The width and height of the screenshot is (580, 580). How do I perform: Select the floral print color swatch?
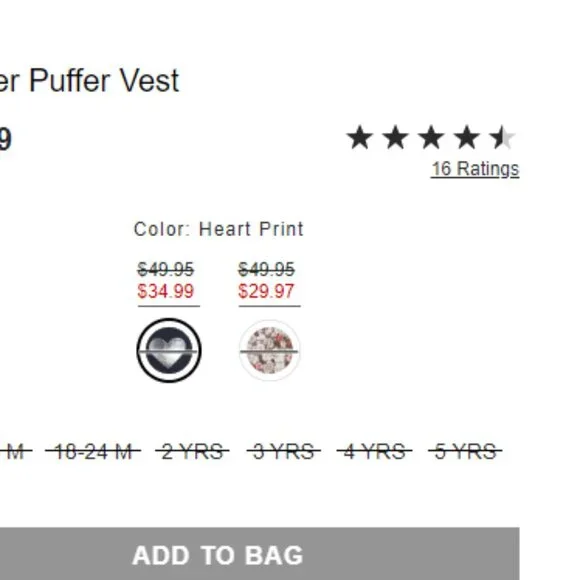tap(269, 350)
